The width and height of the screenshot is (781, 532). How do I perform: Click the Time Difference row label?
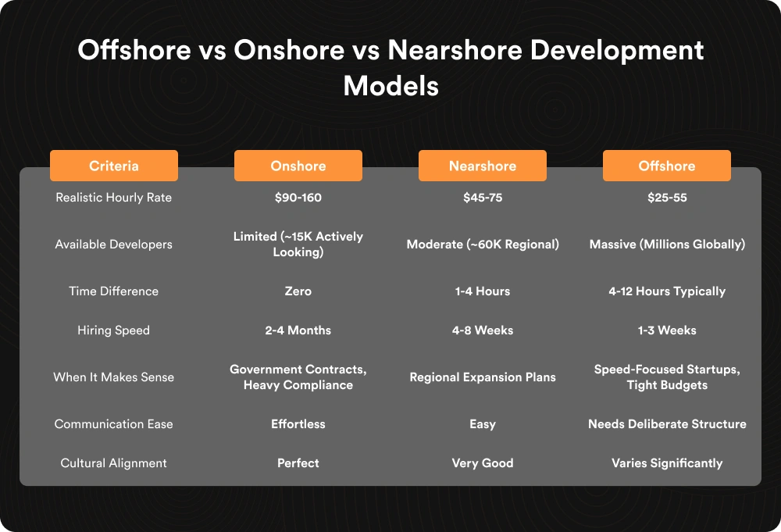[x=113, y=291]
